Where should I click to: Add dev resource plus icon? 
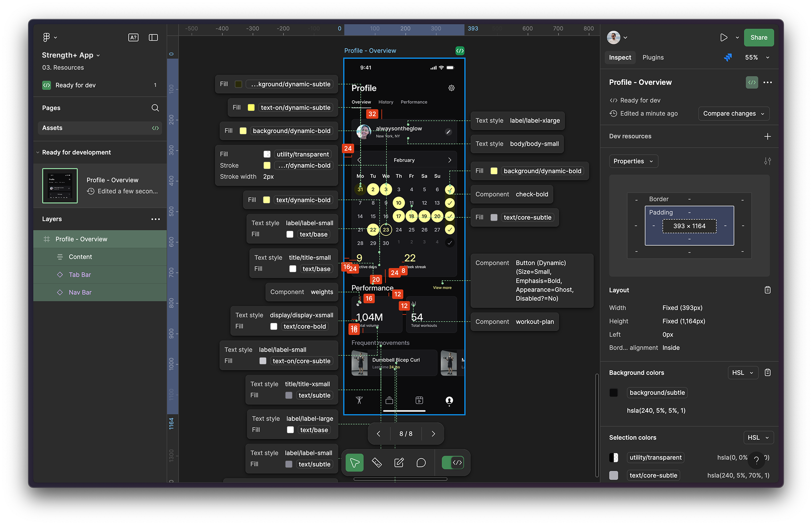(767, 136)
